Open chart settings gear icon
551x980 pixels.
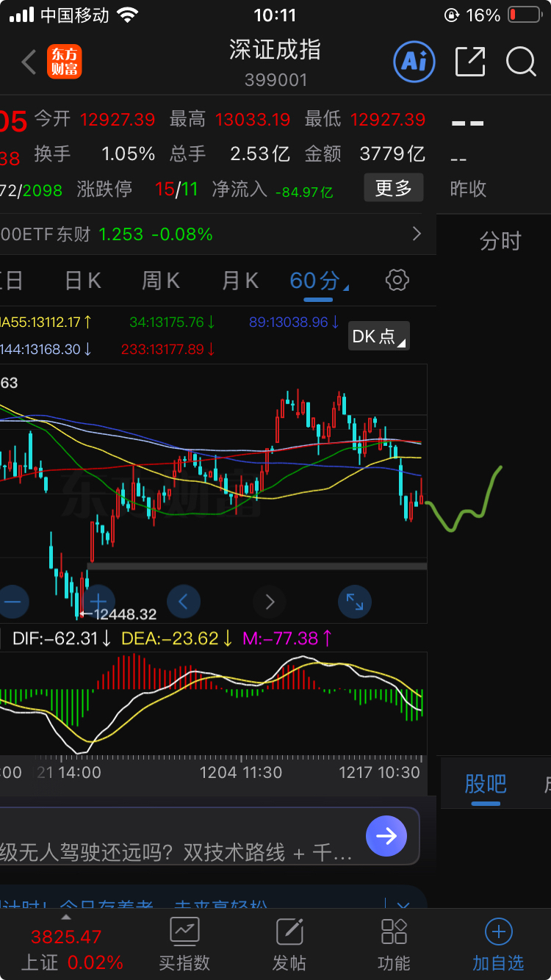coord(397,280)
